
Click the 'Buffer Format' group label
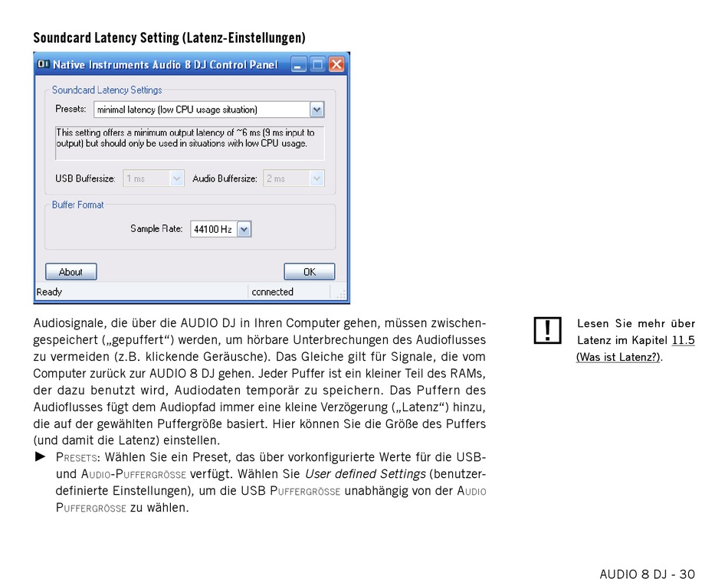click(x=78, y=204)
